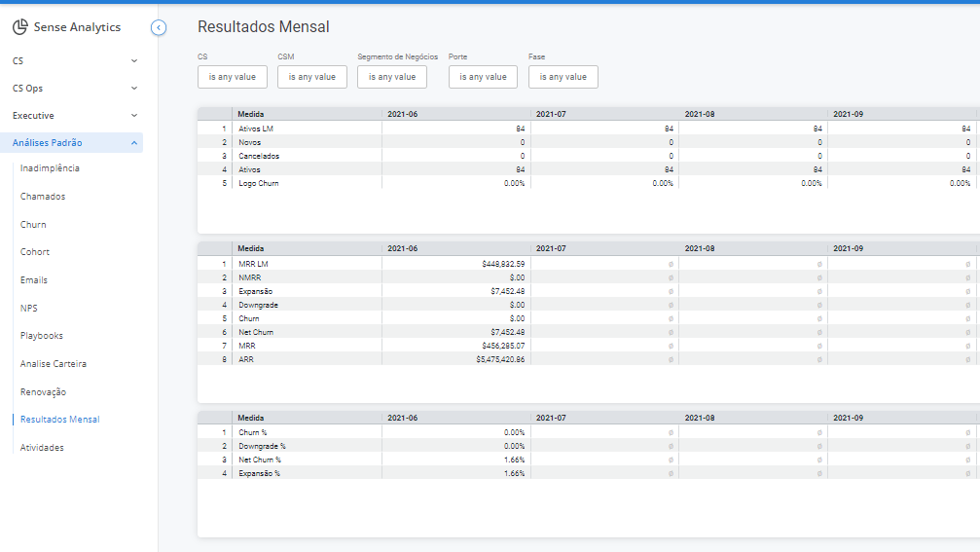Open the Renovação page
The width and height of the screenshot is (980, 552).
click(x=43, y=392)
